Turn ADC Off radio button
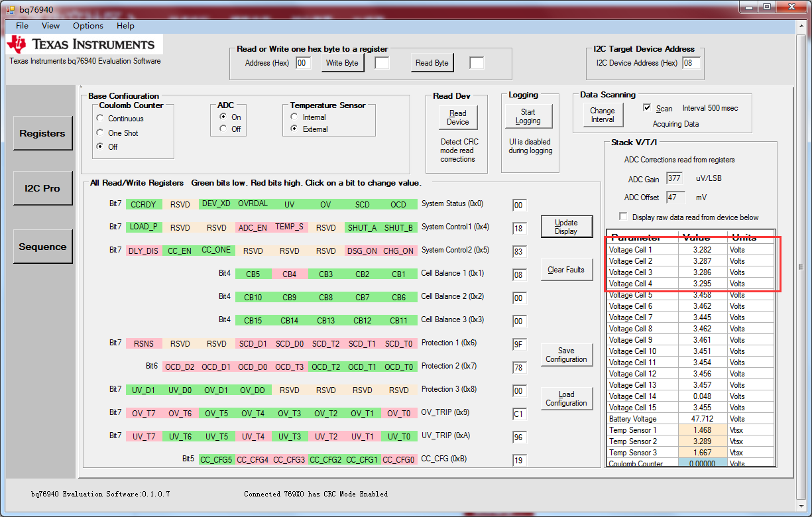 [223, 129]
